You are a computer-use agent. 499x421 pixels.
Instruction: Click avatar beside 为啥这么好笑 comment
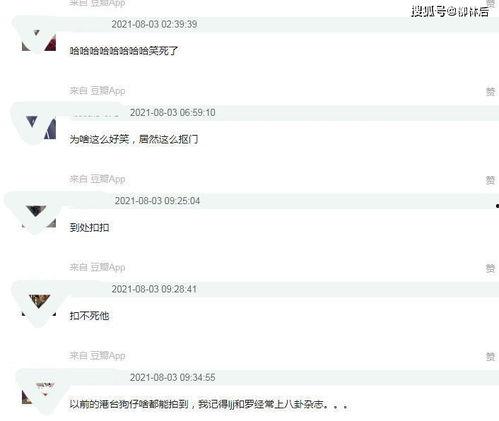click(39, 128)
